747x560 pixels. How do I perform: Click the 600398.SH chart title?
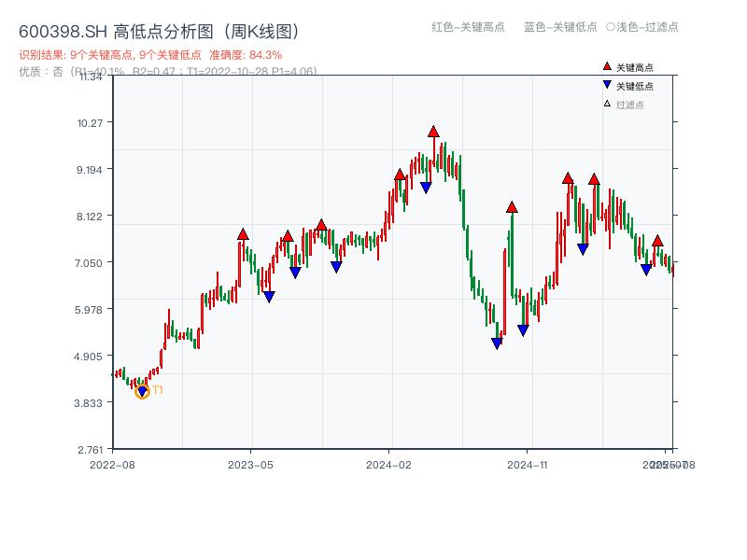[160, 32]
